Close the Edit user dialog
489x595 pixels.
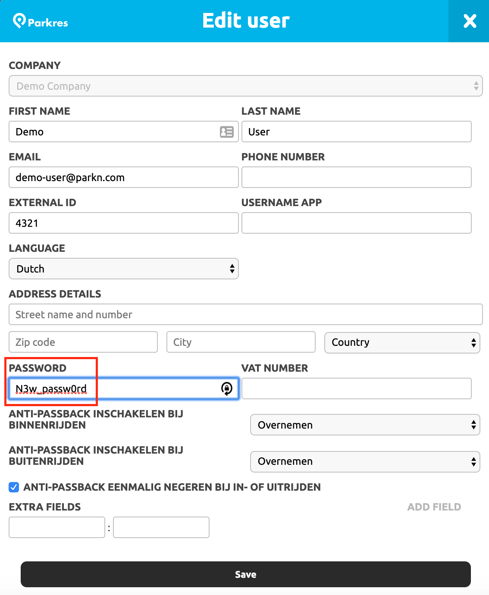point(469,21)
